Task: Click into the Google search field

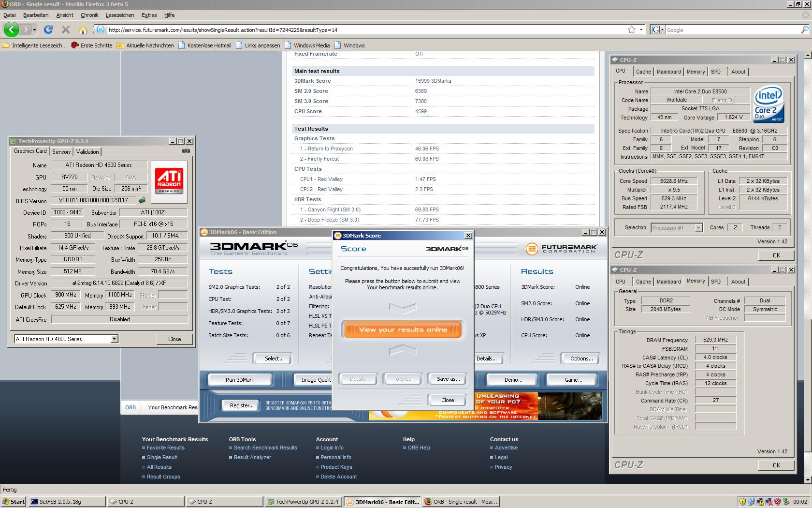Action: coord(732,30)
